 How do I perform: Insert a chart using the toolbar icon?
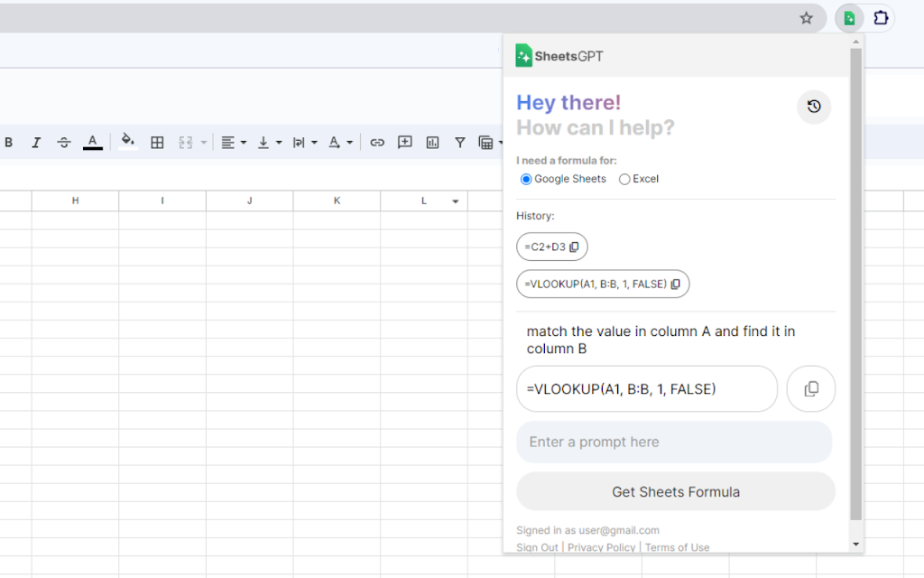[432, 142]
